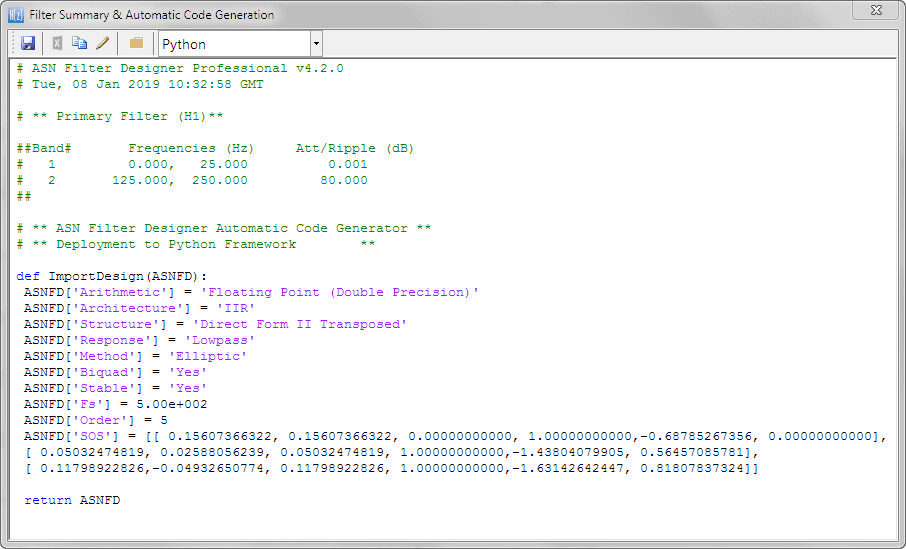This screenshot has width=906, height=549.
Task: Click the 'Direct Form II Transposed' string
Action: (300, 324)
